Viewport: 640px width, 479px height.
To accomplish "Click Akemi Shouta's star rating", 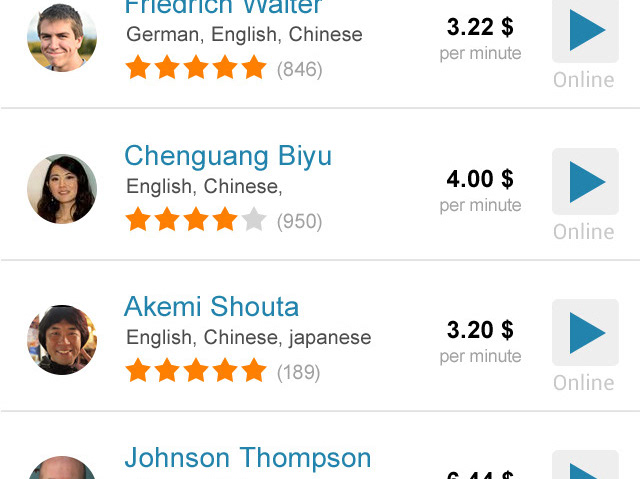I will pyautogui.click(x=196, y=370).
